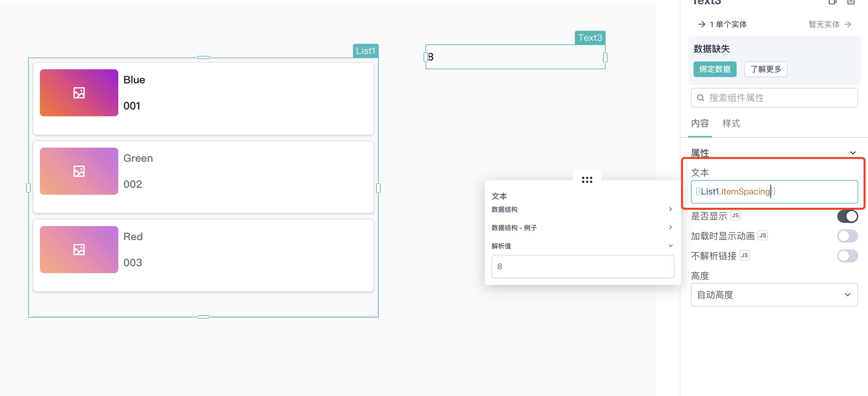Viewport: 868px width, 396px height.
Task: Click the Green gradient image thumbnail
Action: (x=79, y=171)
